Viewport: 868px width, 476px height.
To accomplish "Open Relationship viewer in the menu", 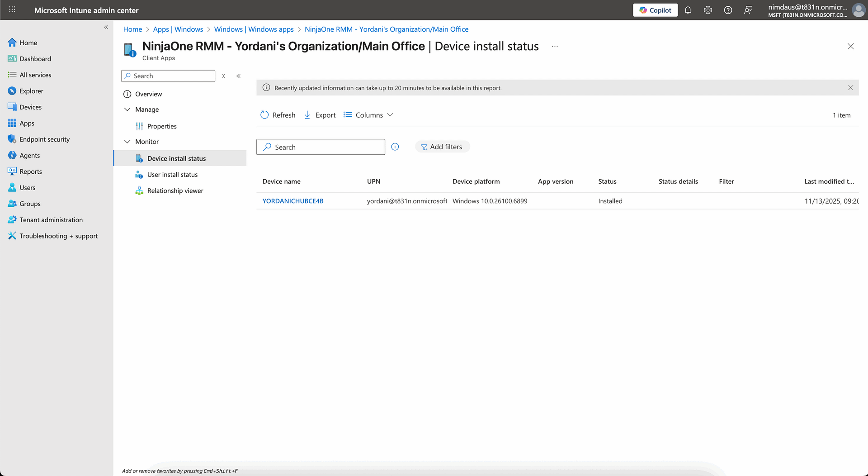I will [175, 191].
